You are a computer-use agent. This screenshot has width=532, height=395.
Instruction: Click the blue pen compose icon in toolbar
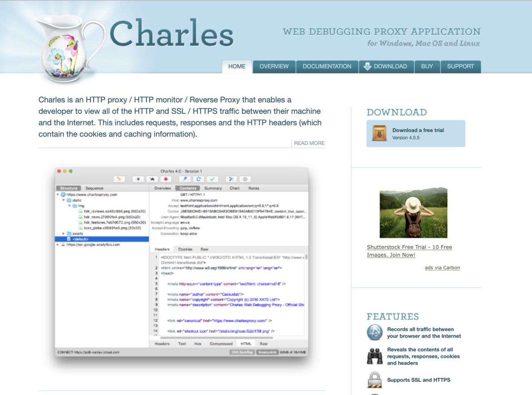pyautogui.click(x=185, y=179)
